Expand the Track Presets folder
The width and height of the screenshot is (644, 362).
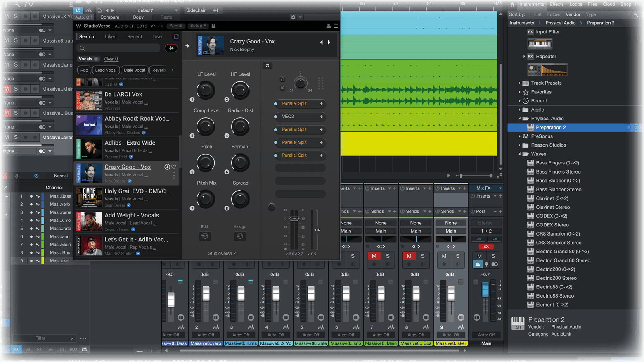tap(519, 83)
